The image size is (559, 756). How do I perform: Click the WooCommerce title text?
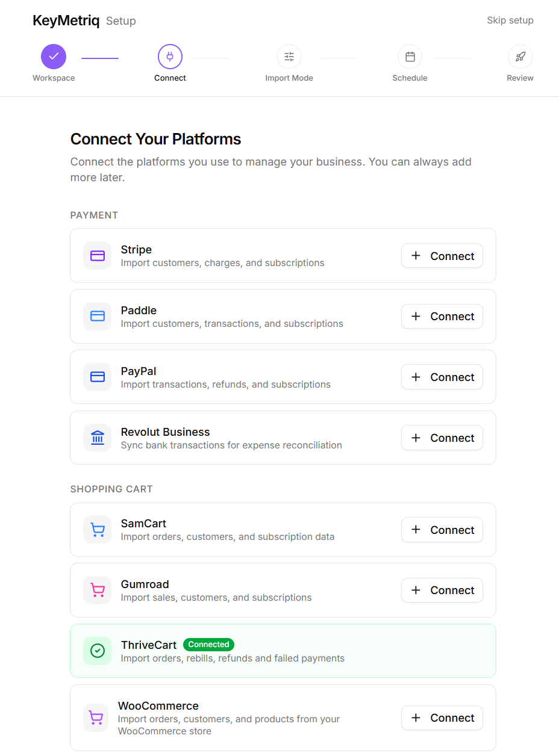[x=158, y=706]
